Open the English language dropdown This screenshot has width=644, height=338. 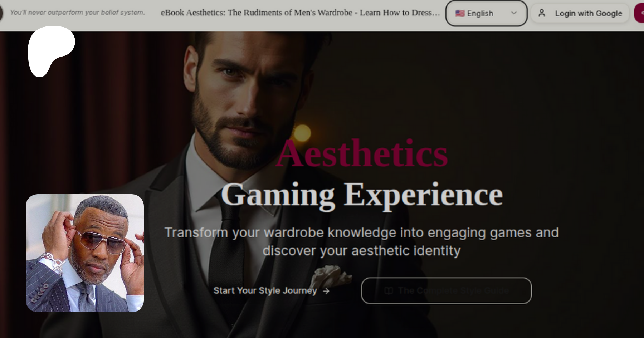(x=486, y=13)
